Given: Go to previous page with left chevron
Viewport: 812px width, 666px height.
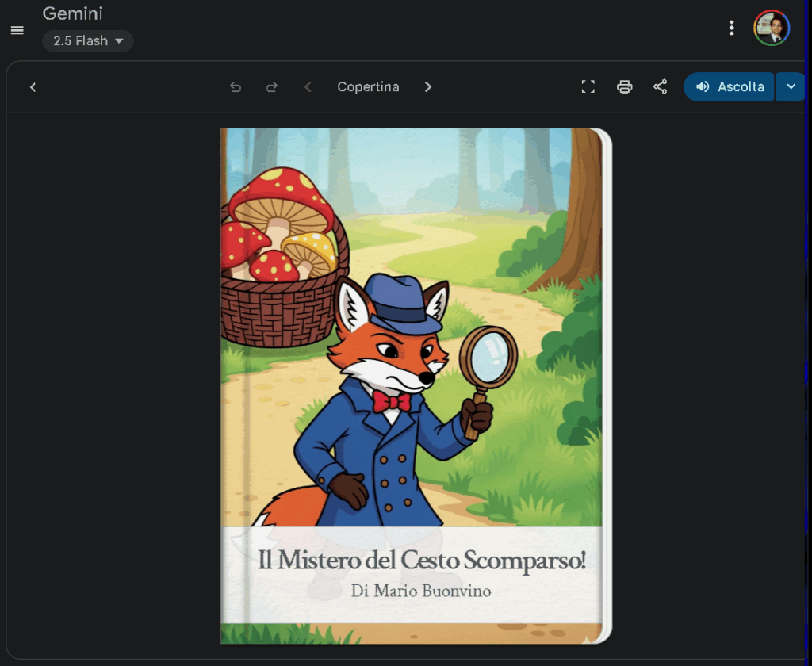Looking at the screenshot, I should point(308,87).
